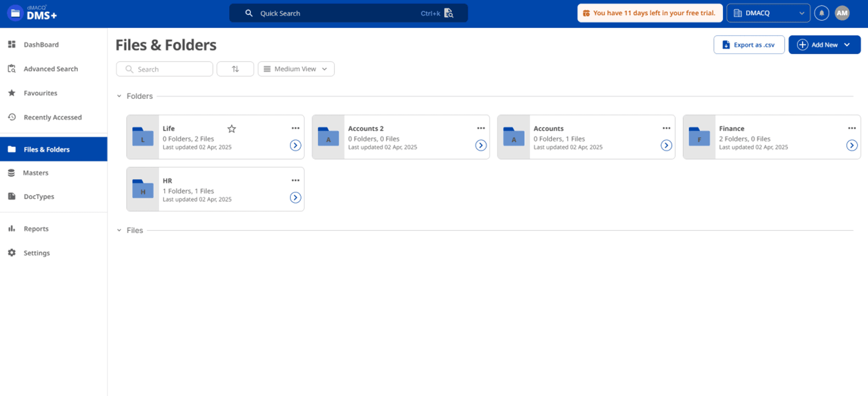Click Export as .csv button
Screen dimensions: 868x396
(x=749, y=45)
